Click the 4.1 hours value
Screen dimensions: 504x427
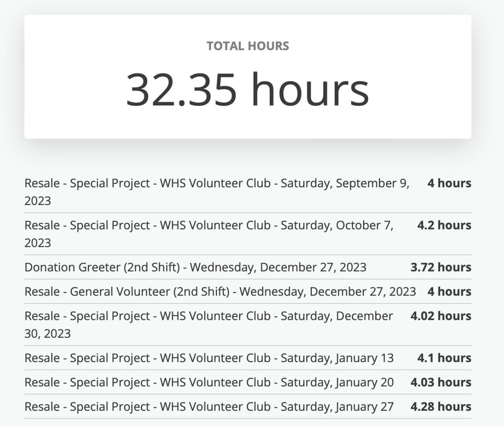[444, 358]
